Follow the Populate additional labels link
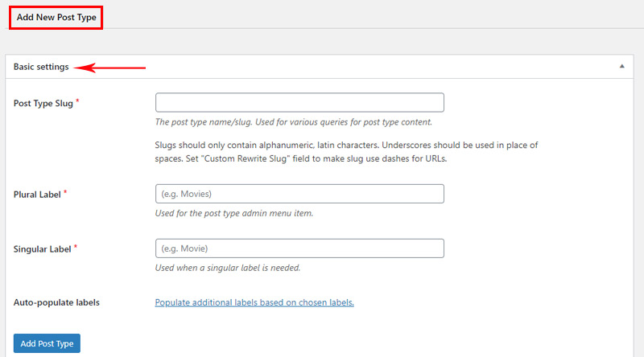 tap(254, 302)
